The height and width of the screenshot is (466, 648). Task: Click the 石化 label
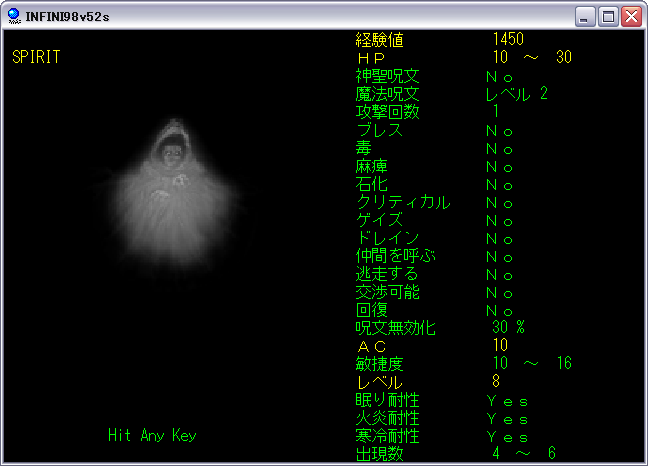click(372, 184)
